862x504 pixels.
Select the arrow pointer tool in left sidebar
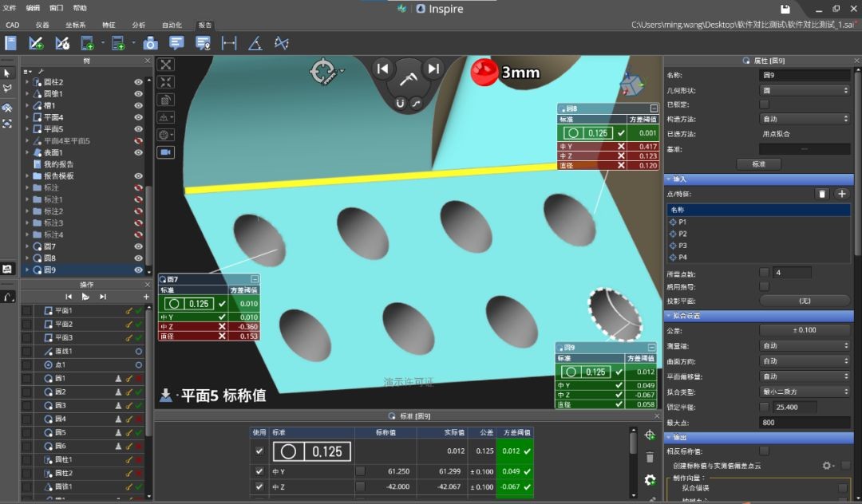[x=7, y=73]
